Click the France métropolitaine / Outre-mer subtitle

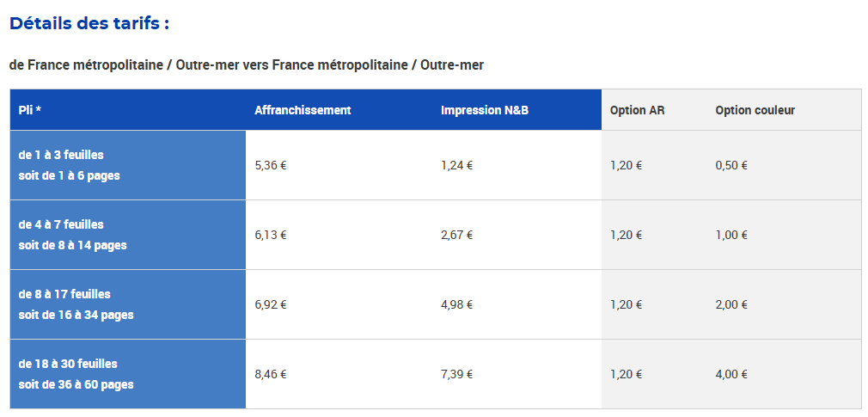tap(246, 65)
